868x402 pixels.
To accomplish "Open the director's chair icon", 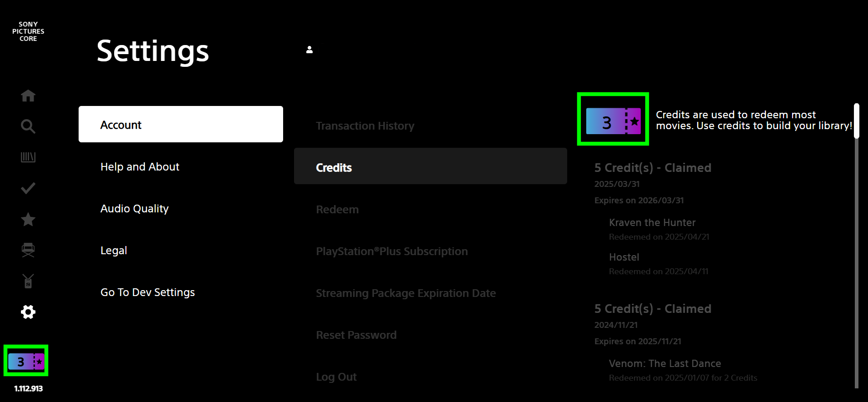I will coord(28,250).
